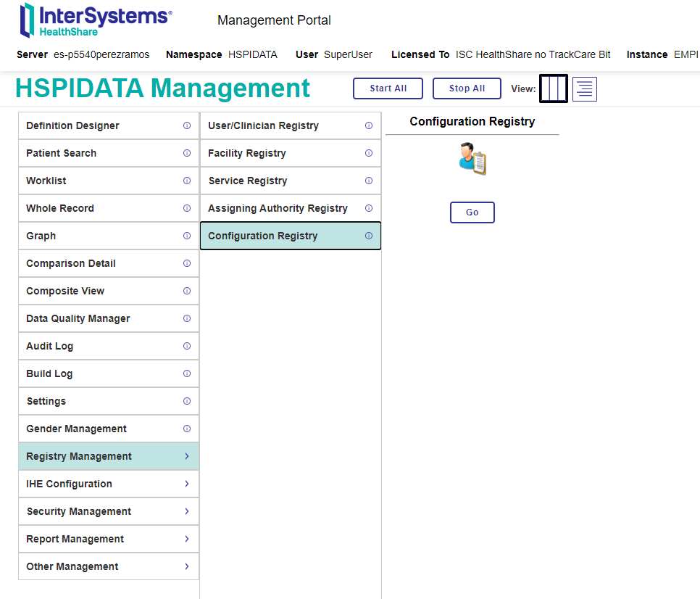700x599 pixels.
Task: Expand the IHE Configuration chevron
Action: (x=187, y=484)
